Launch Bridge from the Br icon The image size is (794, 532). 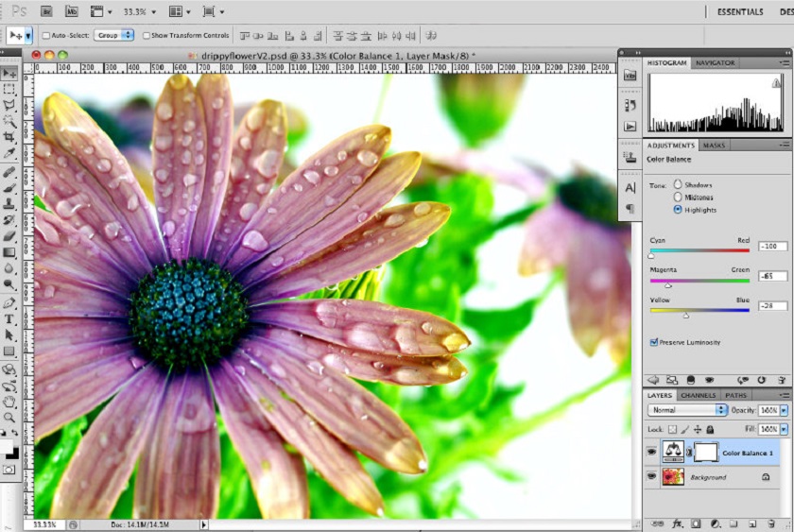tap(44, 11)
